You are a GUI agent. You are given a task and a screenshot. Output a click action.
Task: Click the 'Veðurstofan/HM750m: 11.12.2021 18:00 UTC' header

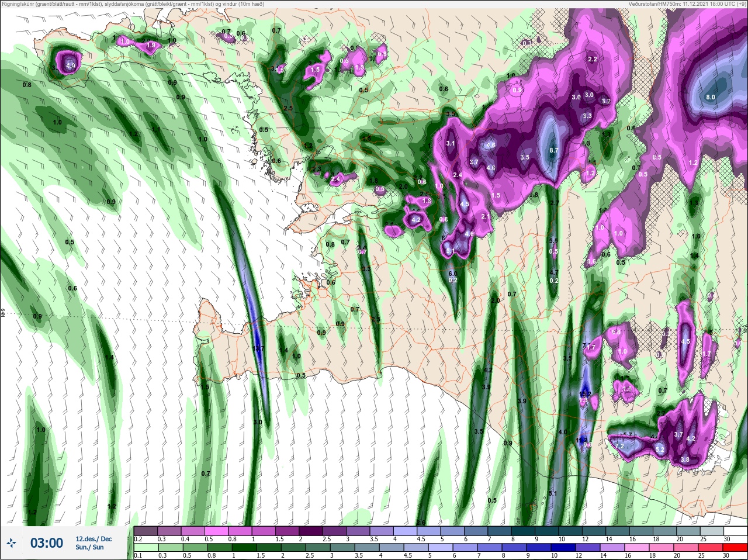coord(688,4)
